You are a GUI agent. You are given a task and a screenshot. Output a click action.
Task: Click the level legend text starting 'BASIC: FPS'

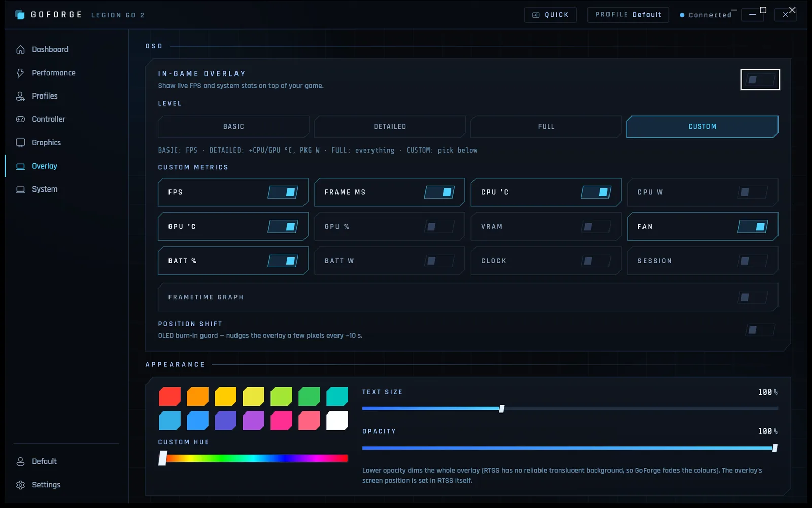(318, 150)
